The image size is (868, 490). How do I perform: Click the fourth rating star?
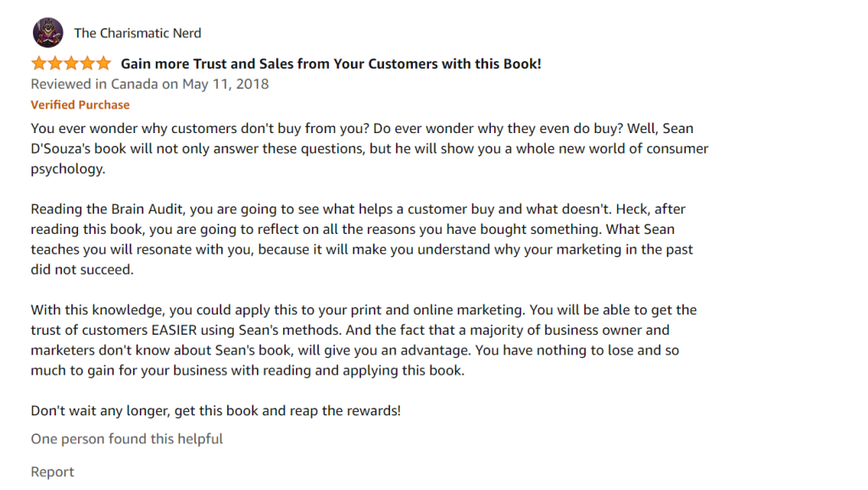pos(87,64)
